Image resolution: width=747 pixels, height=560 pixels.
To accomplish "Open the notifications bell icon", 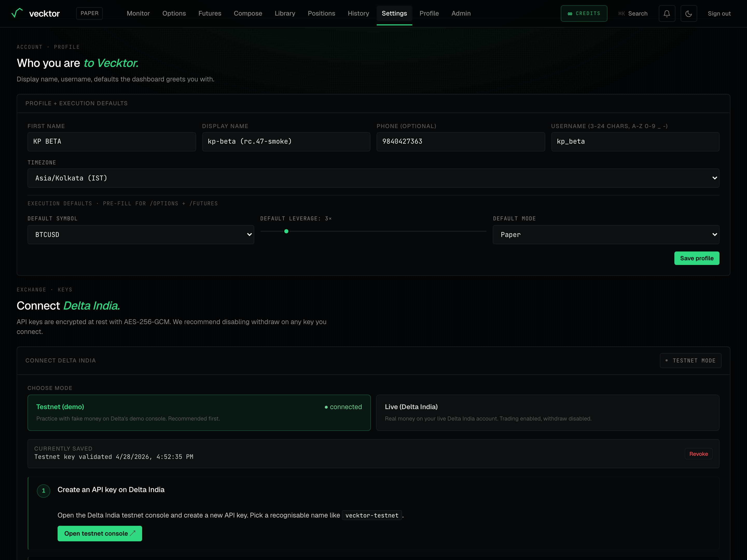I will pos(667,13).
